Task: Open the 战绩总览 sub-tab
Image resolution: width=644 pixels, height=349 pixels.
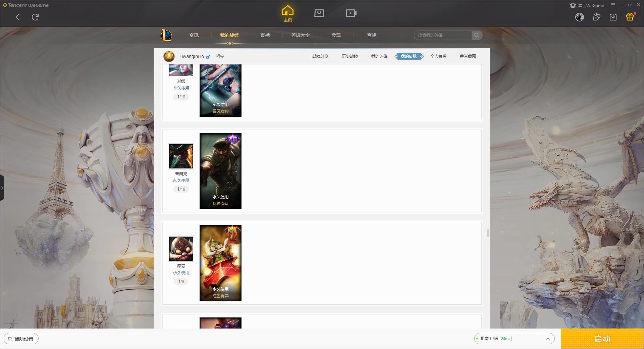Action: tap(320, 56)
